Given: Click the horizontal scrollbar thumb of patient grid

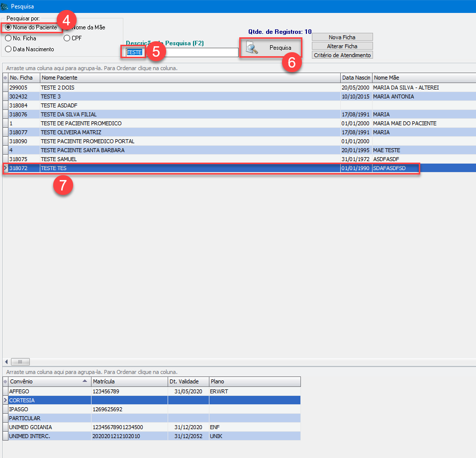Looking at the screenshot, I should click(20, 362).
